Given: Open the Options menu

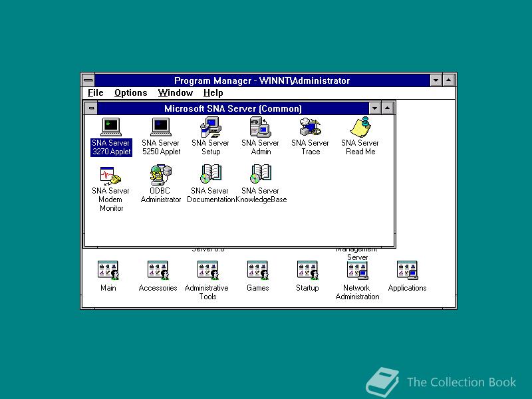Looking at the screenshot, I should pos(130,93).
